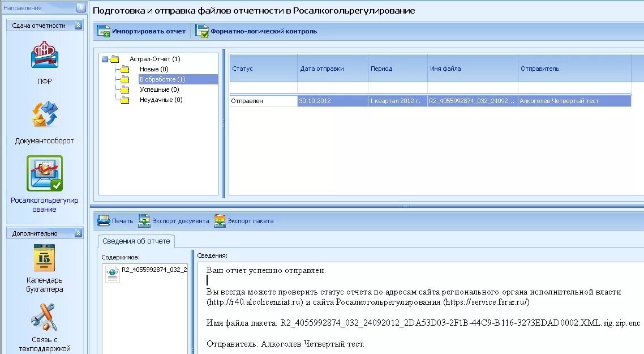
Task: Sort by the Период column header
Action: click(398, 69)
